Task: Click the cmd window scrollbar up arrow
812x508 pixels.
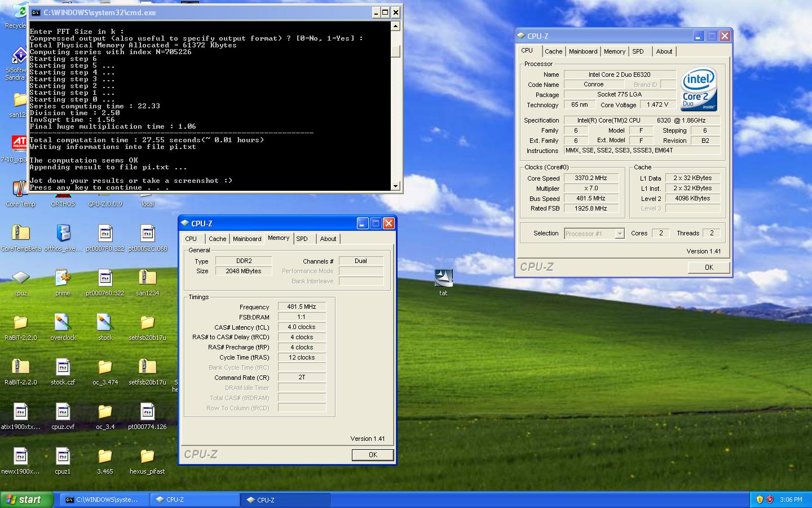Action: (395, 26)
